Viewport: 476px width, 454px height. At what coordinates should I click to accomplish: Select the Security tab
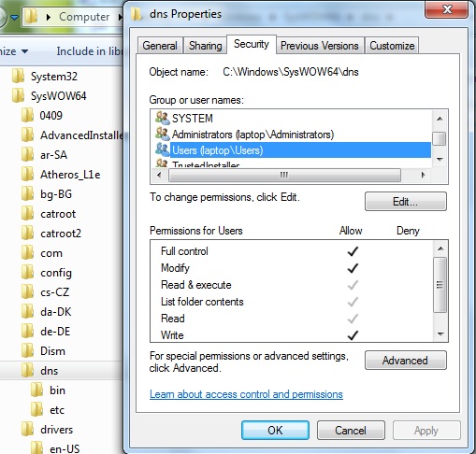coord(252,44)
